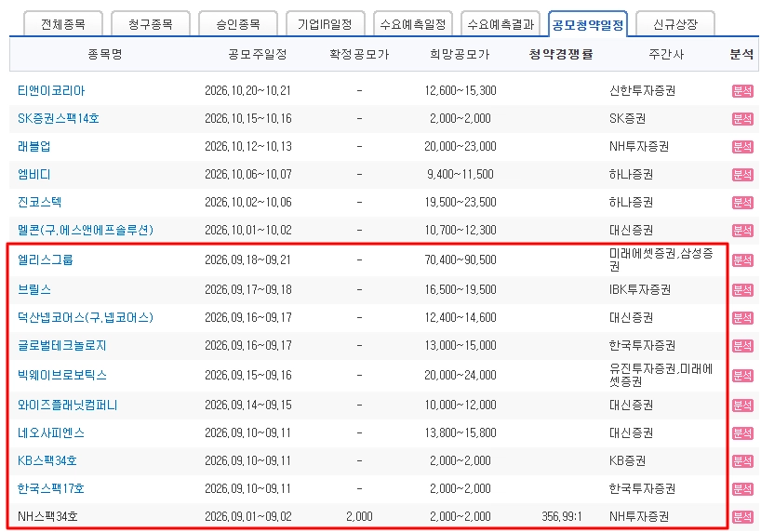This screenshot has width=761, height=532.
Task: Switch to the 청구종목 tab
Action: click(151, 24)
